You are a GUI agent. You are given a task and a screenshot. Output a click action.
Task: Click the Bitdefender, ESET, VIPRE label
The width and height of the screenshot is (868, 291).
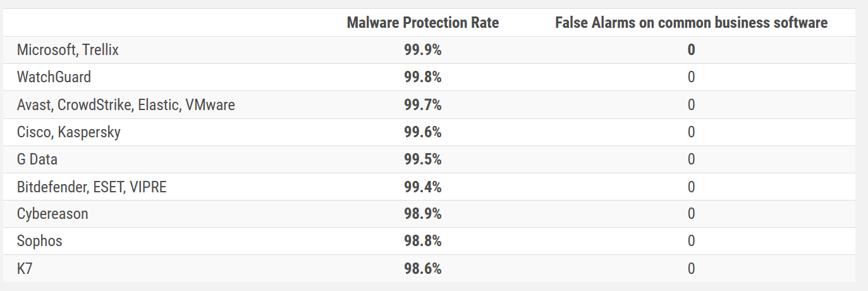pyautogui.click(x=92, y=187)
